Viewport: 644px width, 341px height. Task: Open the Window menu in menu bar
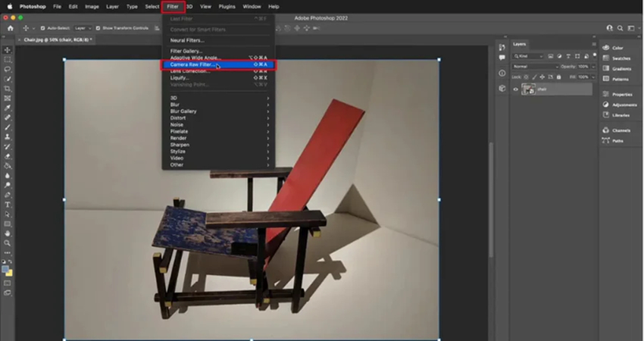pyautogui.click(x=252, y=7)
